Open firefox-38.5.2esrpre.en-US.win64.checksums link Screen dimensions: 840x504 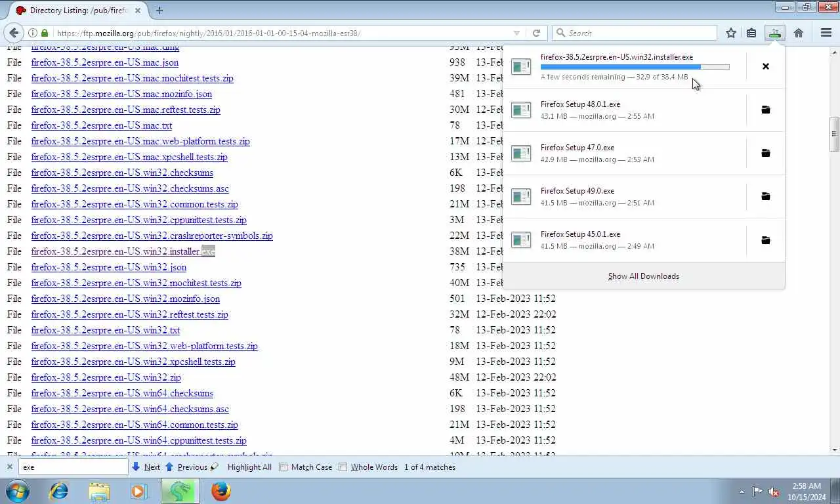[x=122, y=393]
